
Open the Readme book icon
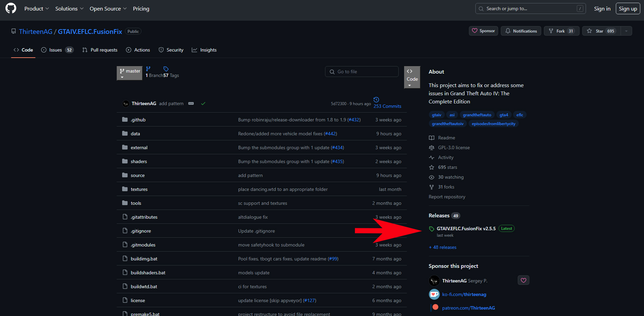click(x=432, y=138)
